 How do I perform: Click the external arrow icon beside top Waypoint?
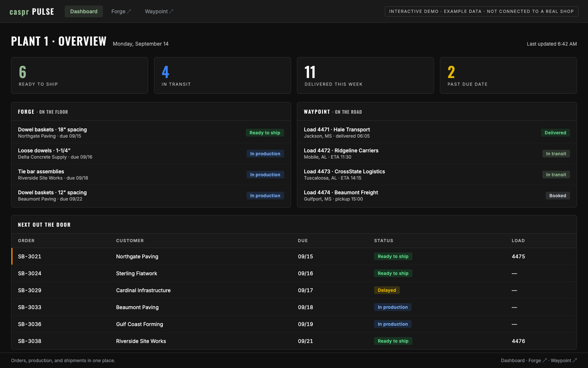coord(171,11)
